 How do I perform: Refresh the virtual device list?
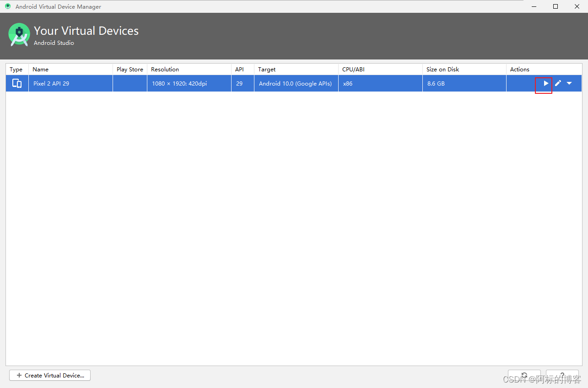(x=524, y=375)
